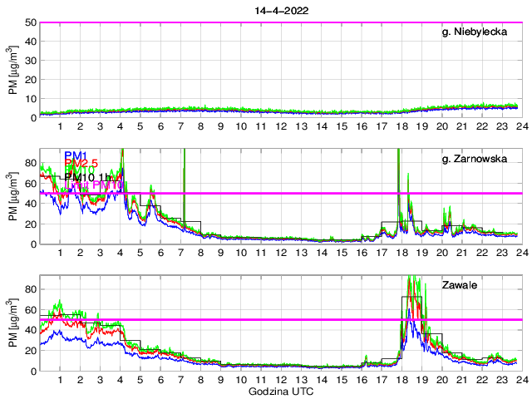This screenshot has width=532, height=399.
Task: Click the red PM2.5 legend entry
Action: click(83, 164)
